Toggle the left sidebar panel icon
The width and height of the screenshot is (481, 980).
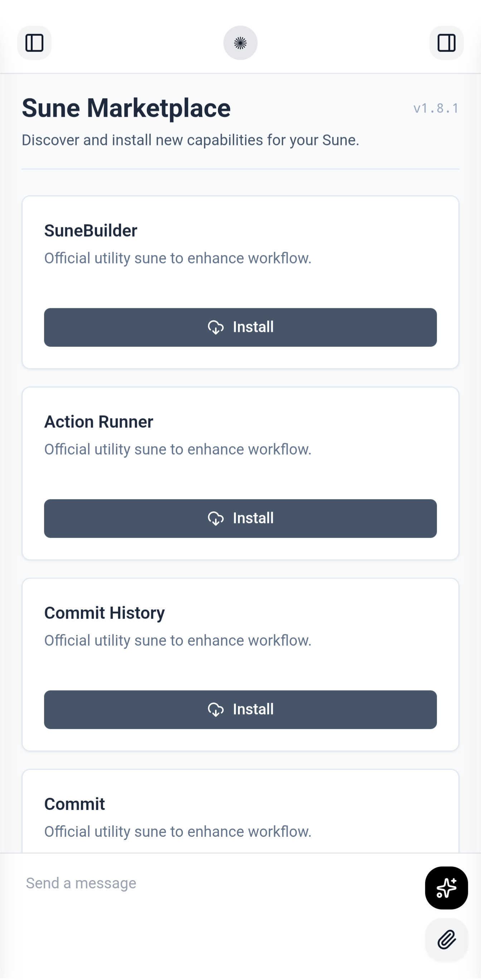tap(34, 43)
